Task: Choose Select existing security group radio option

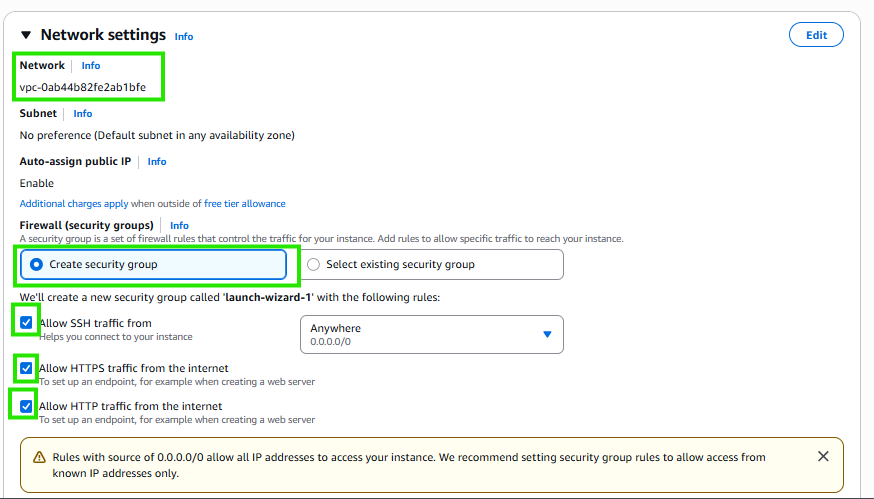Action: click(x=431, y=265)
